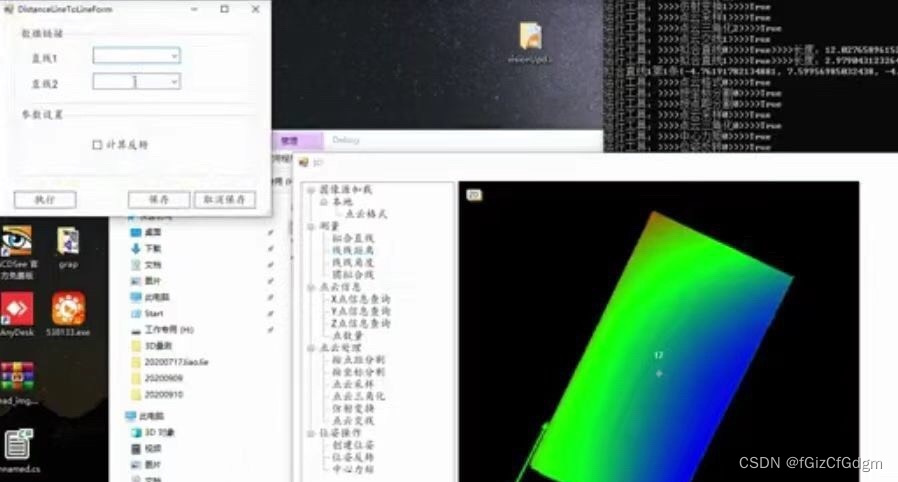Select 线线距离 in the tree

pyautogui.click(x=353, y=250)
